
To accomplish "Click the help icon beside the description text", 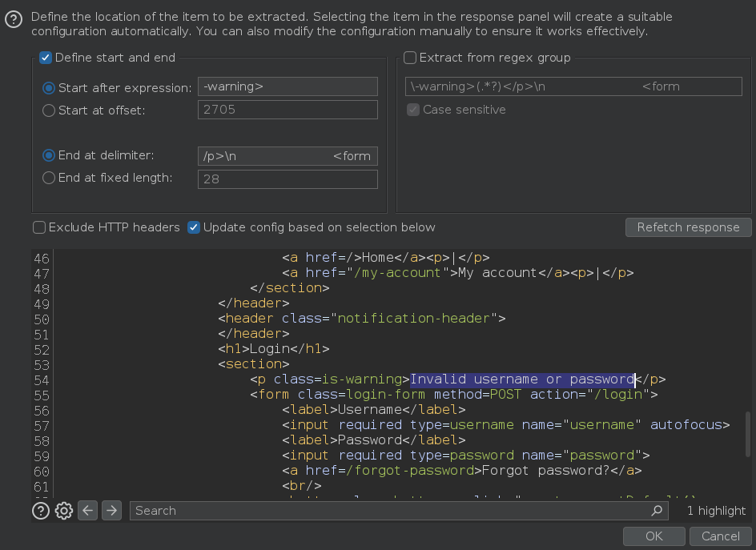I will click(14, 20).
